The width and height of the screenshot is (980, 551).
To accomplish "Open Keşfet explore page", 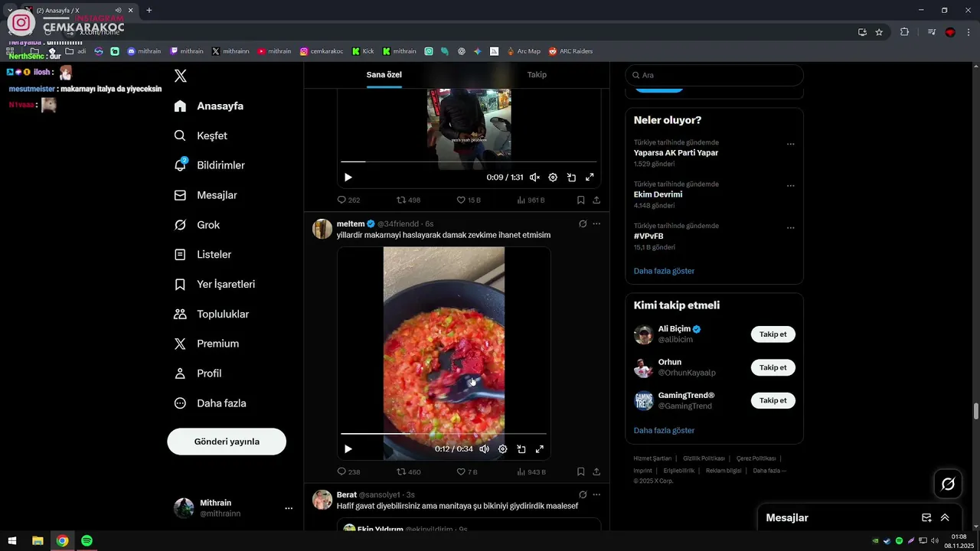I will (201, 135).
